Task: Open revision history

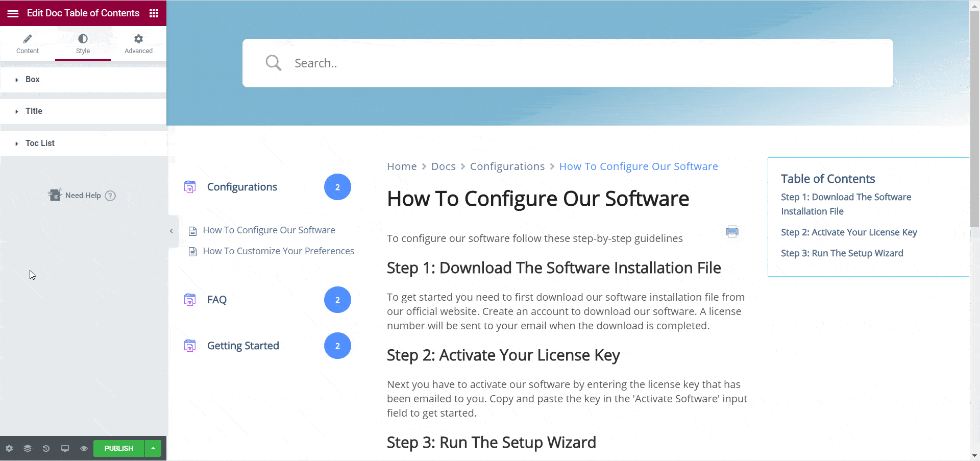Action: pyautogui.click(x=46, y=448)
